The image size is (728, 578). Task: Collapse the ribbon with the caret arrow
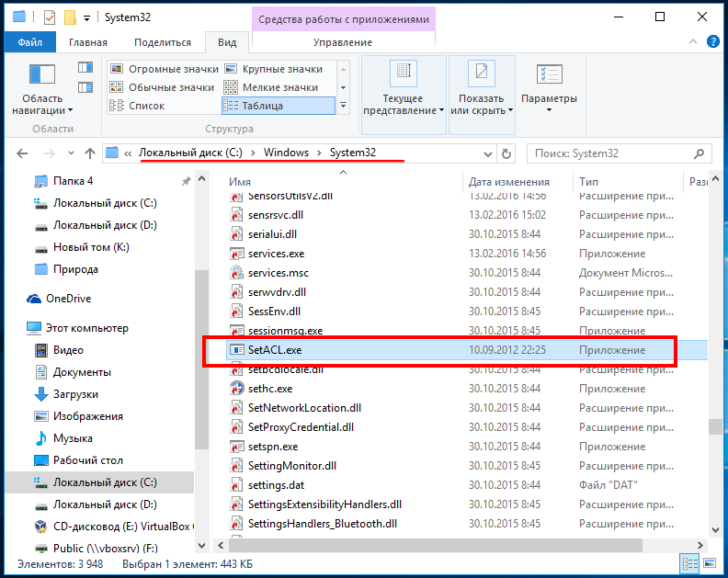[x=693, y=41]
